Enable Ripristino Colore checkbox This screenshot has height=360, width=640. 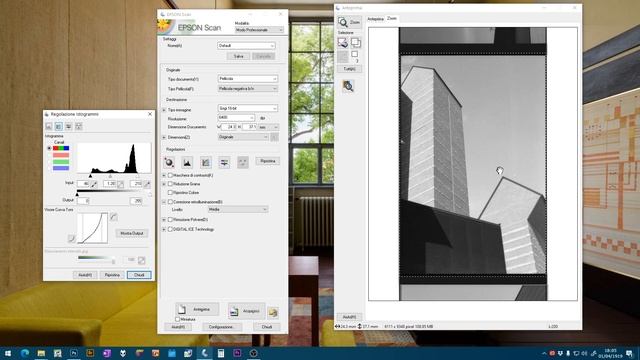point(171,192)
